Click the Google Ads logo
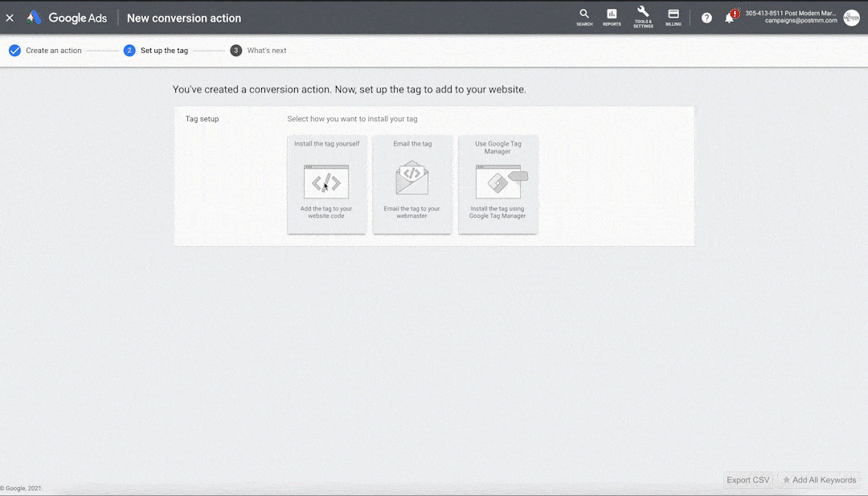The width and height of the screenshot is (868, 496). click(68, 18)
